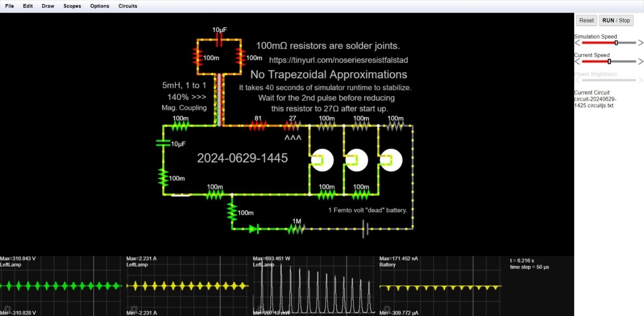Adjust the Current Speed slider handle
The width and height of the screenshot is (644, 316).
609,61
